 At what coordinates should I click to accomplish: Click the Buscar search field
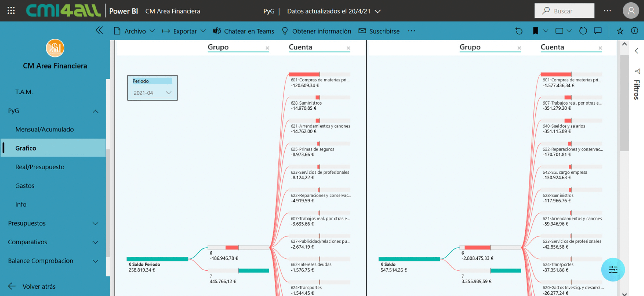pos(564,11)
